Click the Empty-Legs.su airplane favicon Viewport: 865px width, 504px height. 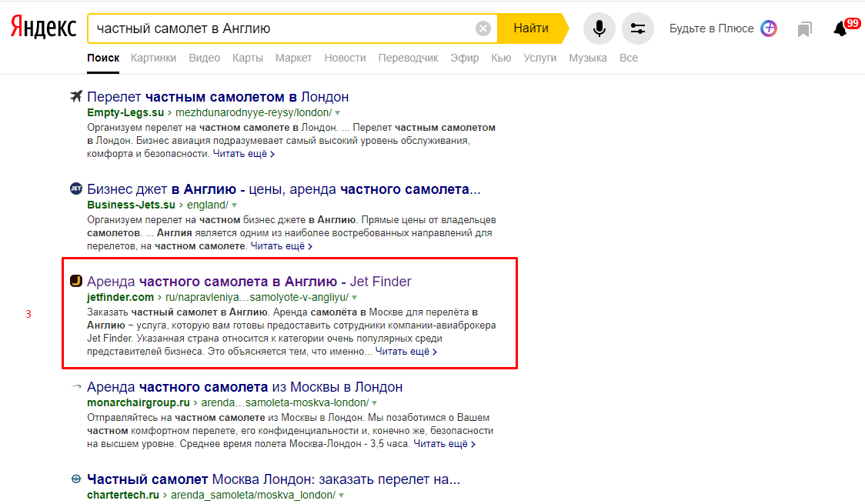76,96
